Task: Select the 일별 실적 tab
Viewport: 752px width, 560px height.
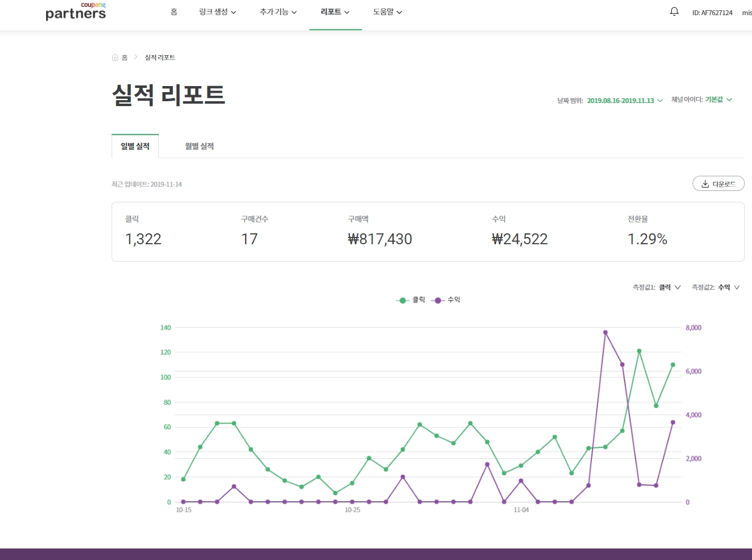Action: click(x=135, y=146)
